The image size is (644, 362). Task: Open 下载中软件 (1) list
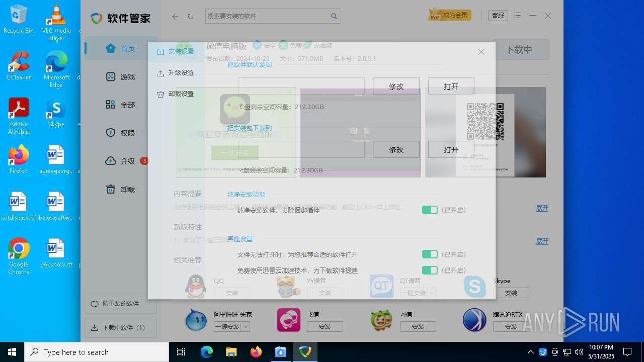[121, 328]
